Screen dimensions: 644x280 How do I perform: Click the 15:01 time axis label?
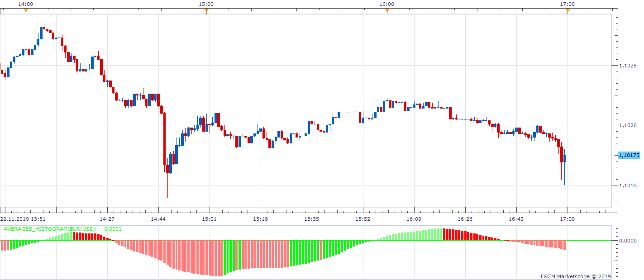[x=209, y=219]
